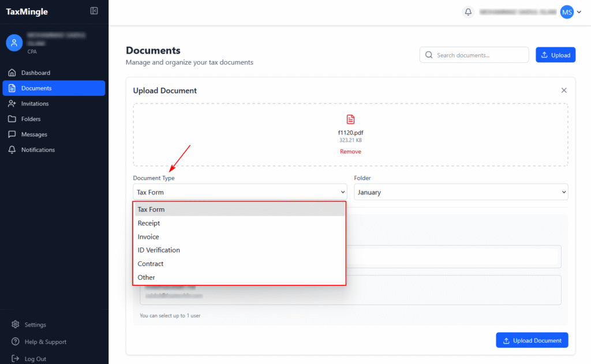
Task: Pick Contract from the dropdown list
Action: pyautogui.click(x=151, y=264)
